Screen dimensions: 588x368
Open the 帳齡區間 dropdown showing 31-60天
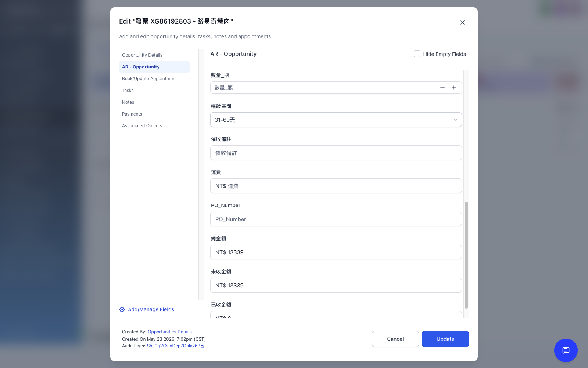coord(336,120)
